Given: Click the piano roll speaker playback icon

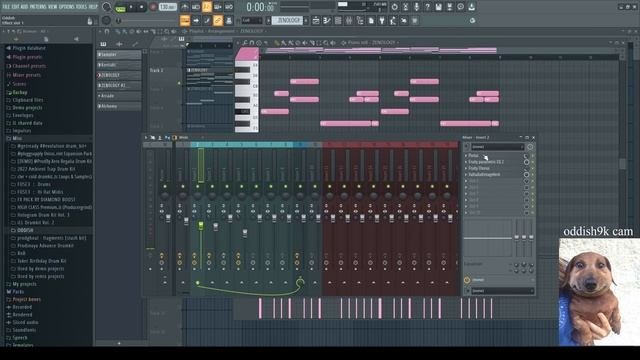Looking at the screenshot, I should [333, 42].
